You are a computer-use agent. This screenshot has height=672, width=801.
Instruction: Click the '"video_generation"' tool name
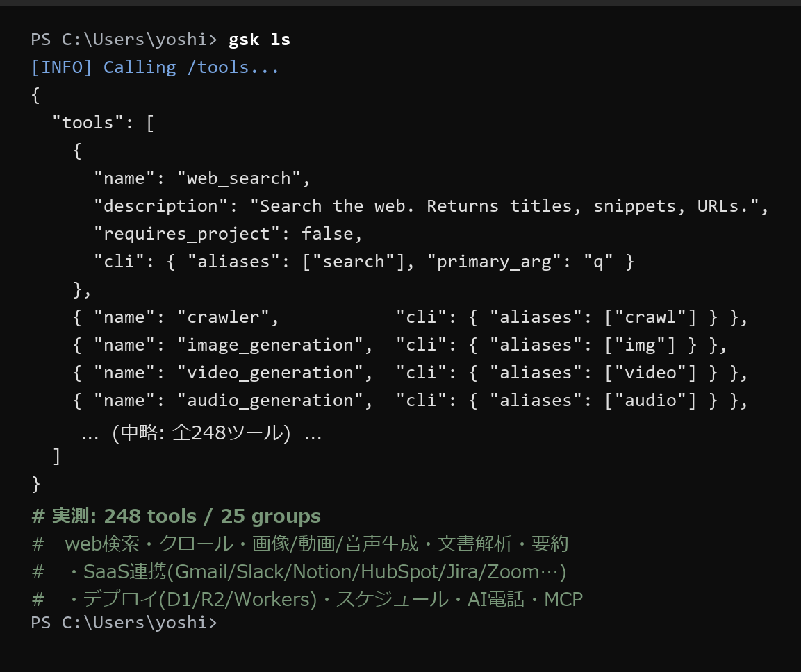270,373
